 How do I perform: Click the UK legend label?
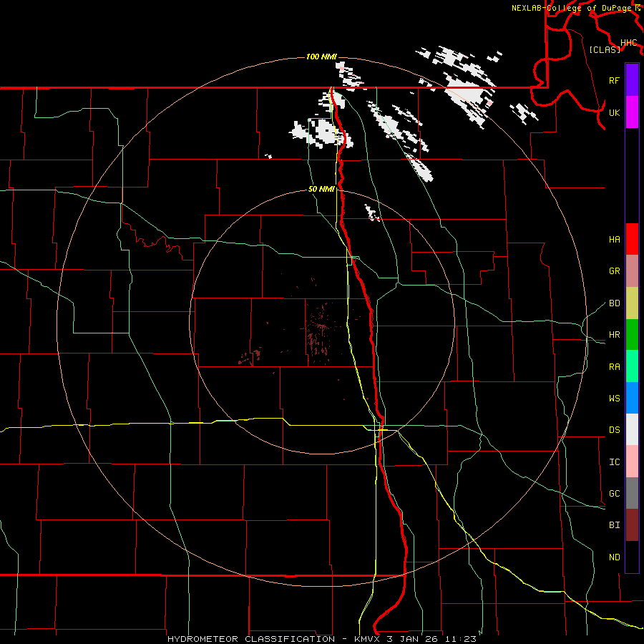tap(614, 112)
